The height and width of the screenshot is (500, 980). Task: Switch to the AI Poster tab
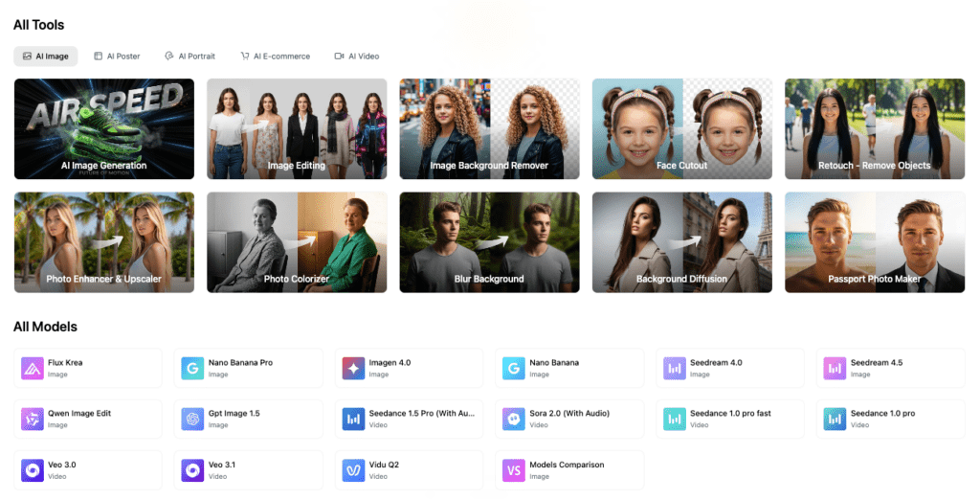[x=117, y=57]
